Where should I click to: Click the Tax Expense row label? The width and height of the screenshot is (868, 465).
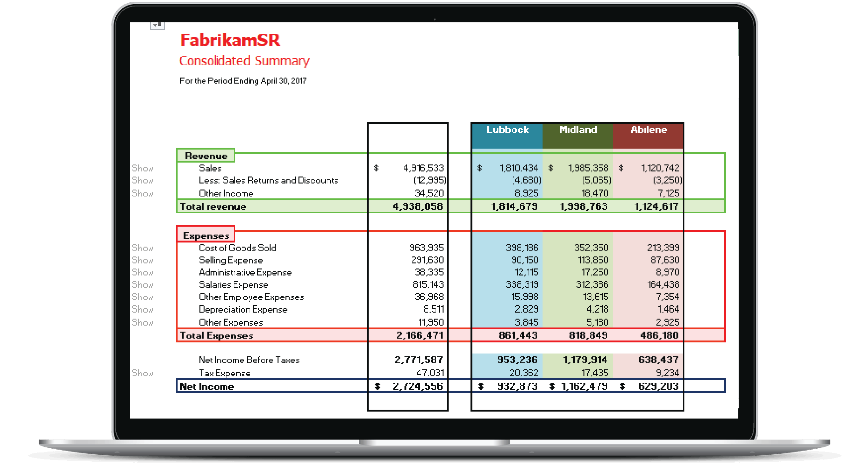tap(225, 373)
